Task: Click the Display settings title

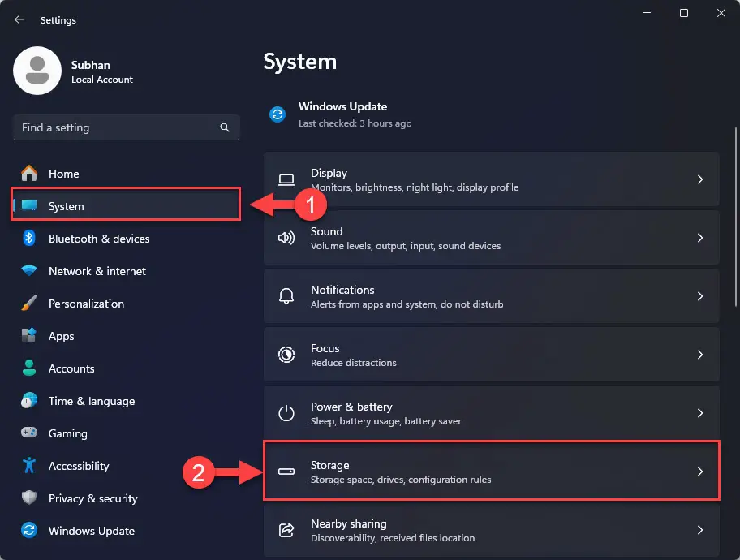Action: tap(329, 173)
